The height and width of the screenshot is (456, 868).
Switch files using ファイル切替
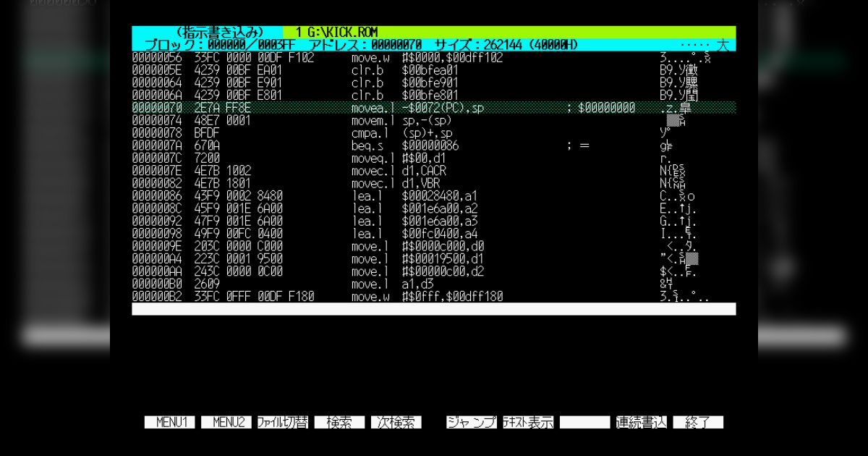(x=282, y=422)
